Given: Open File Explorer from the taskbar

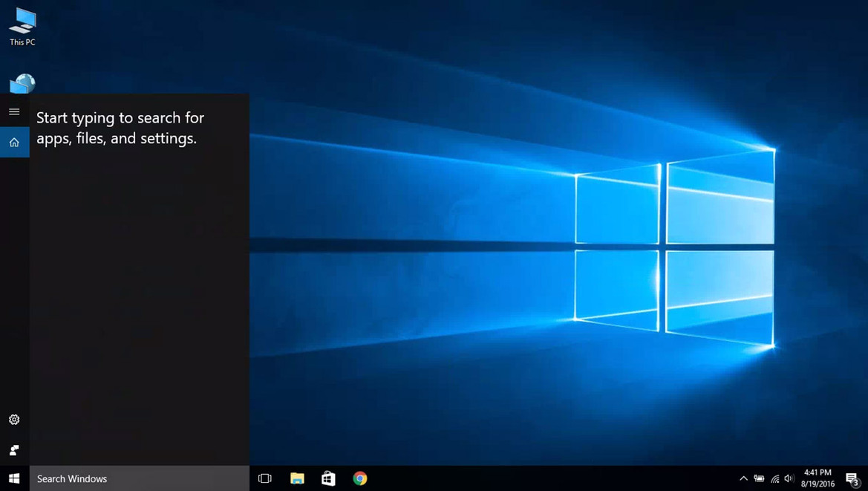Looking at the screenshot, I should [x=296, y=478].
